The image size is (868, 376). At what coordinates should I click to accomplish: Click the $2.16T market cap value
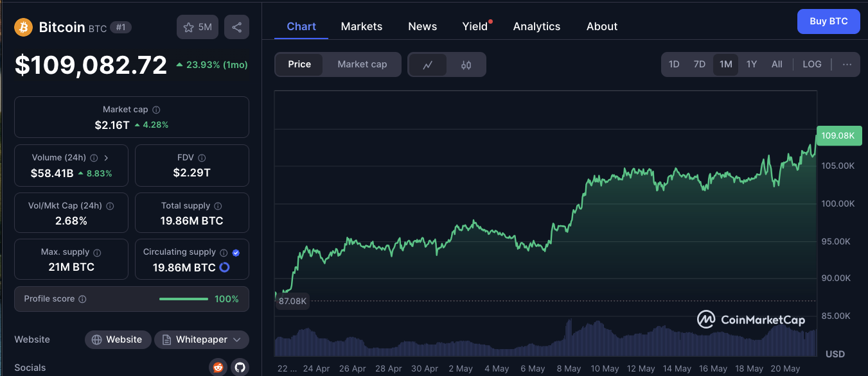click(x=112, y=124)
